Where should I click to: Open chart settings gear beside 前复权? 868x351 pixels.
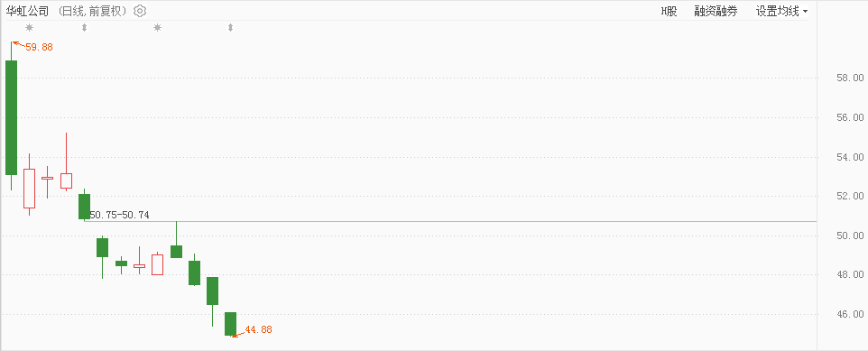point(140,11)
